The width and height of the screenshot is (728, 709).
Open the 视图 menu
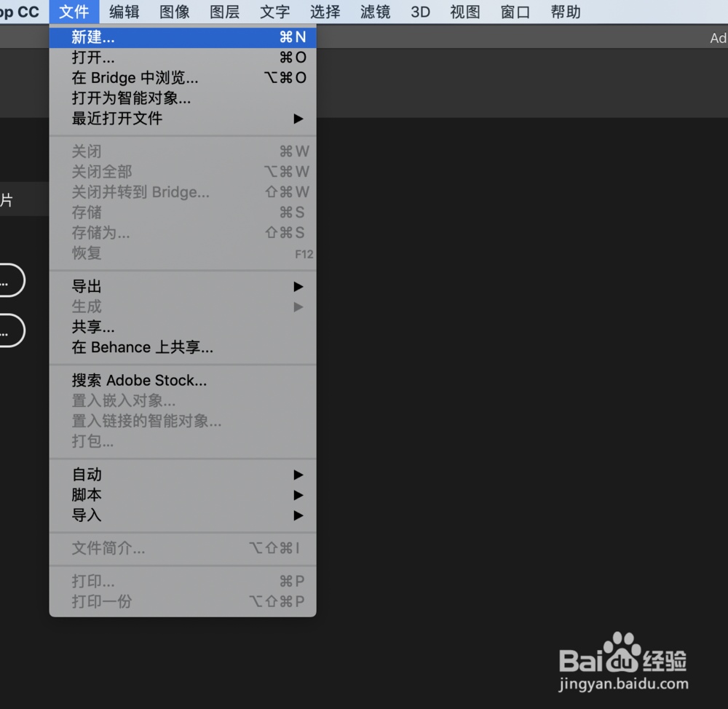click(x=464, y=12)
